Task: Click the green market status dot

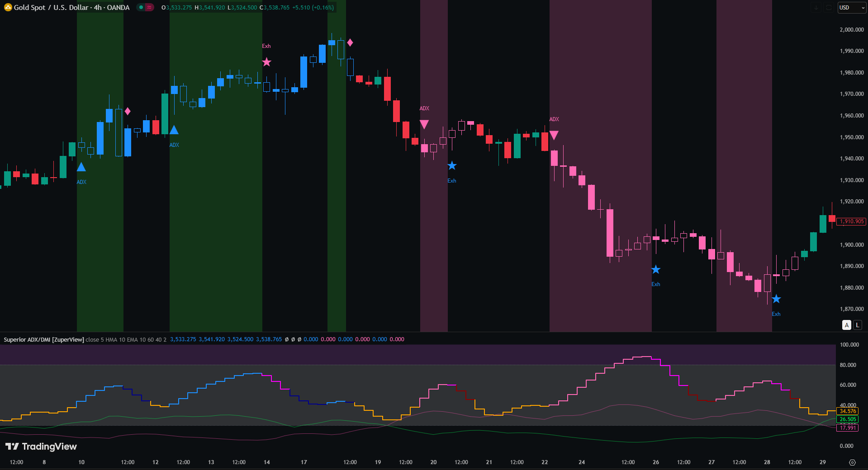Action: [x=142, y=7]
